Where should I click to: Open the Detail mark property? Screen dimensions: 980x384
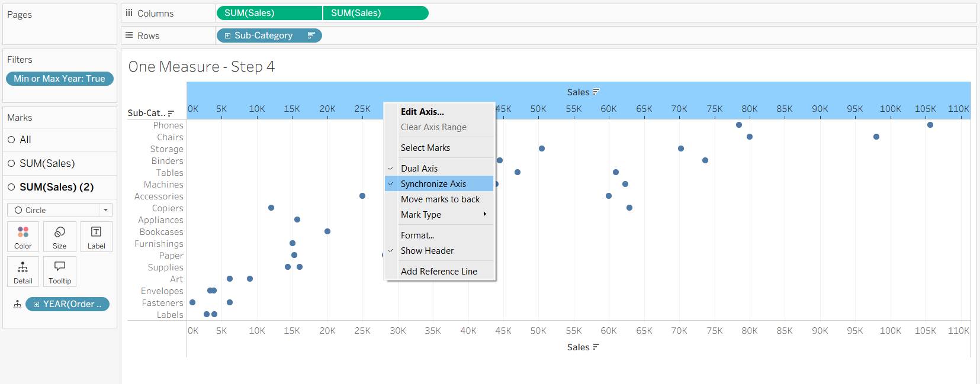[x=23, y=272]
